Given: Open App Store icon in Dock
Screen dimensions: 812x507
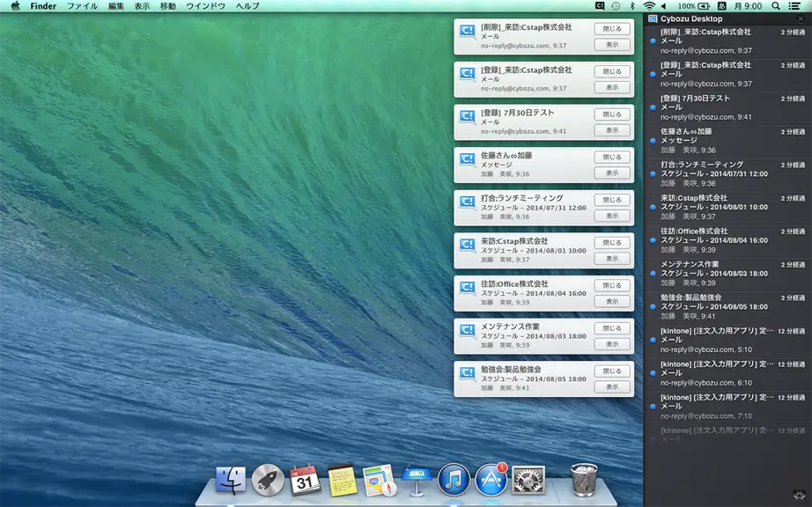Looking at the screenshot, I should pos(491,480).
